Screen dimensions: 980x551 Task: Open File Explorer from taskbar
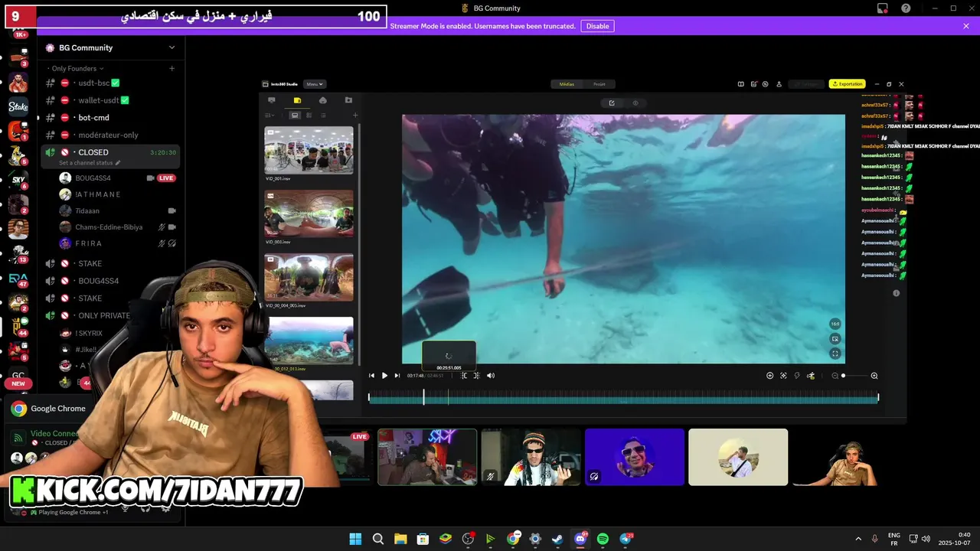click(400, 539)
